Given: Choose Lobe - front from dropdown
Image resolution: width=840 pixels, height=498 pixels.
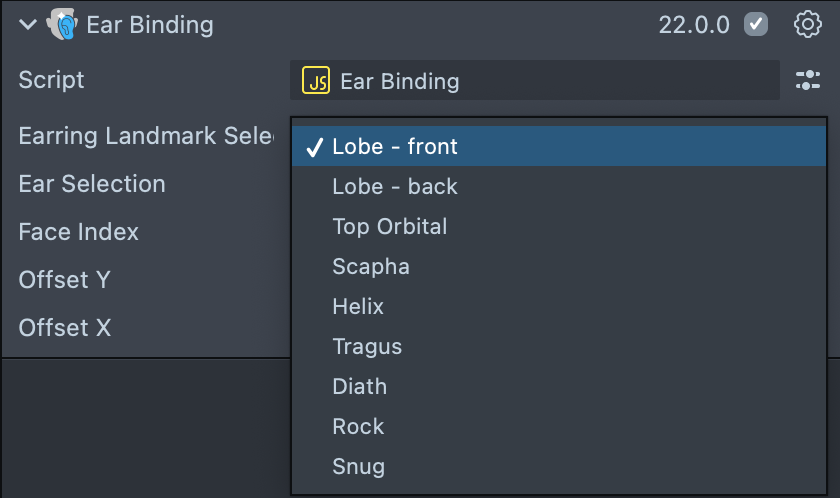Looking at the screenshot, I should 395,147.
